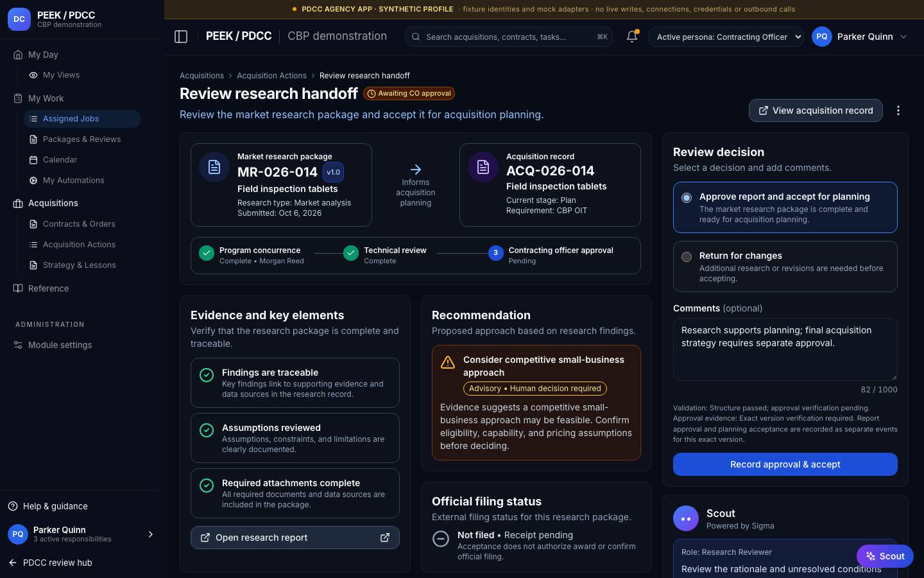Open the floating Scout assistant button

[x=885, y=556]
